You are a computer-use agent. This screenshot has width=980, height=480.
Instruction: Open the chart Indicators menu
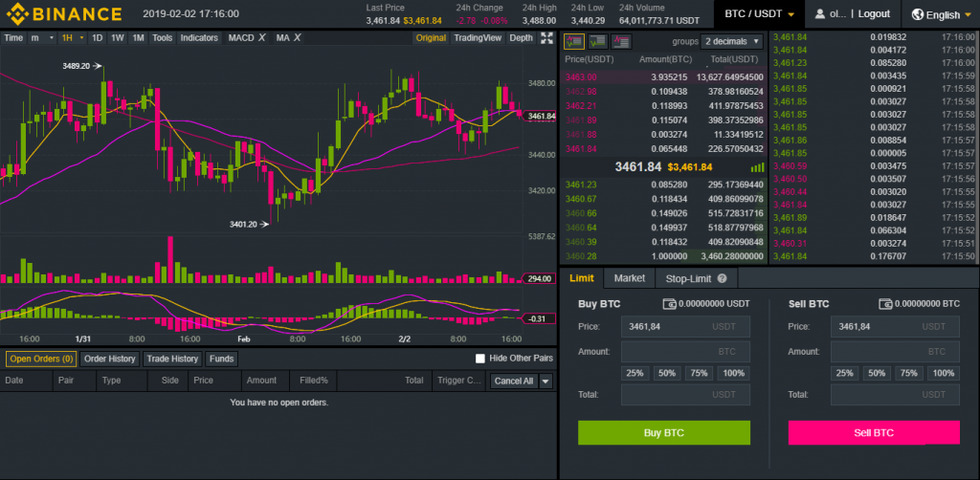[199, 37]
